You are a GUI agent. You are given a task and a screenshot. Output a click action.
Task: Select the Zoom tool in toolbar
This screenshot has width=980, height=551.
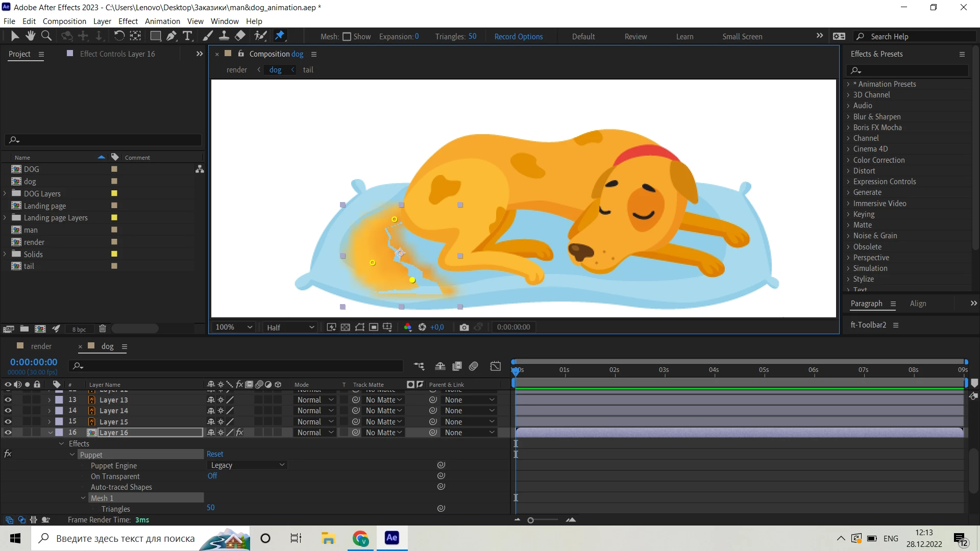pos(46,36)
